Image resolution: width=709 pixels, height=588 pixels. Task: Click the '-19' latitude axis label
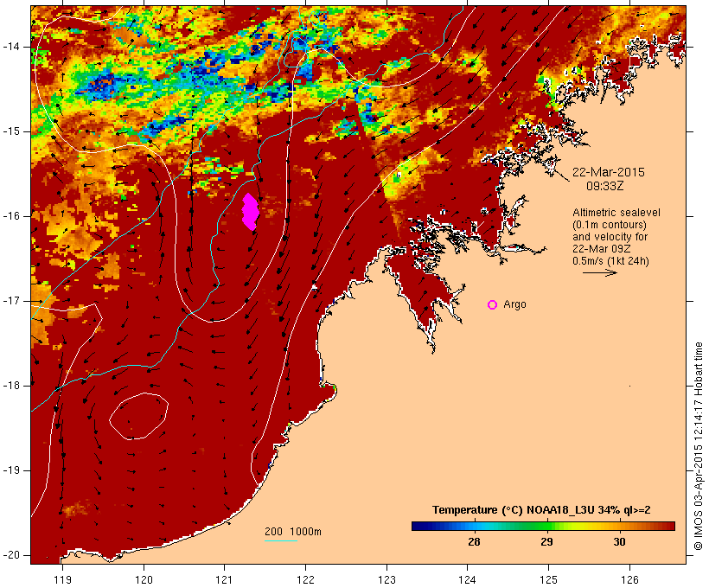pos(11,470)
